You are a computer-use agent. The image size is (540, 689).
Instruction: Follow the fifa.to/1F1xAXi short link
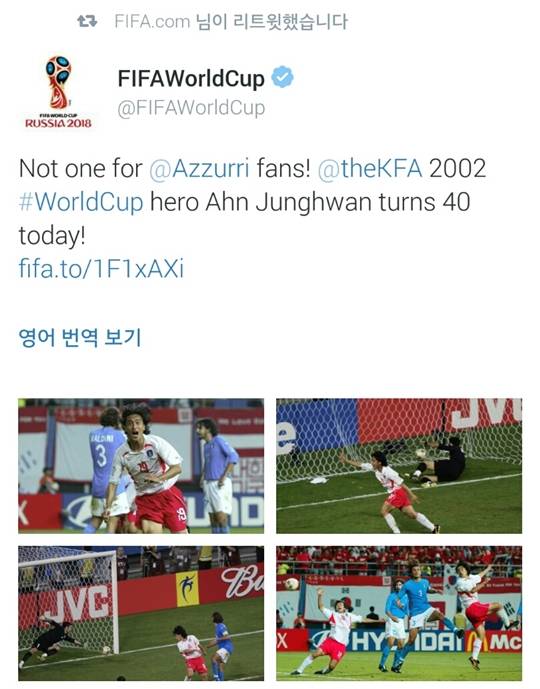101,268
